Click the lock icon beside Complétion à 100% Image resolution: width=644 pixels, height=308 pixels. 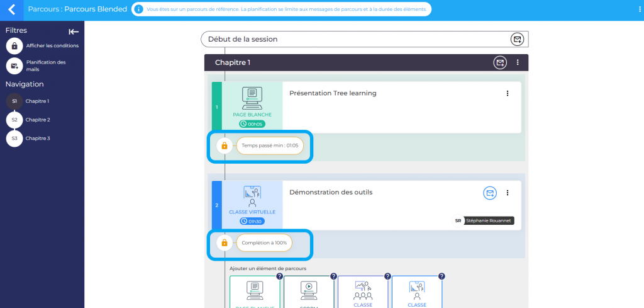coord(225,242)
